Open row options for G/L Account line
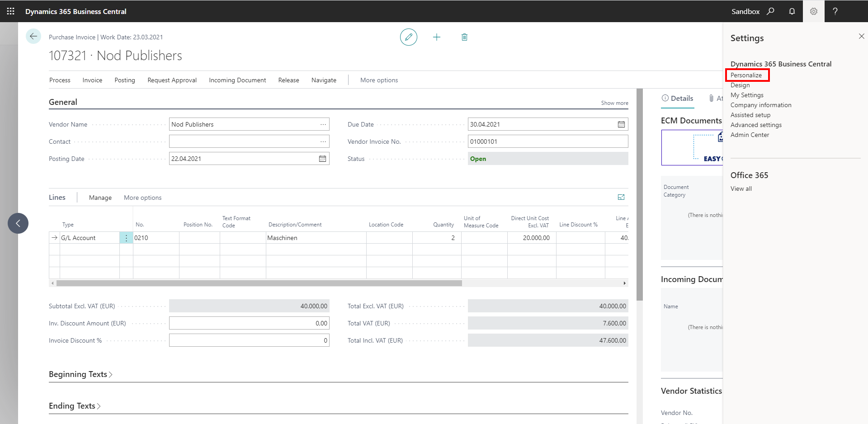868x424 pixels. click(126, 238)
